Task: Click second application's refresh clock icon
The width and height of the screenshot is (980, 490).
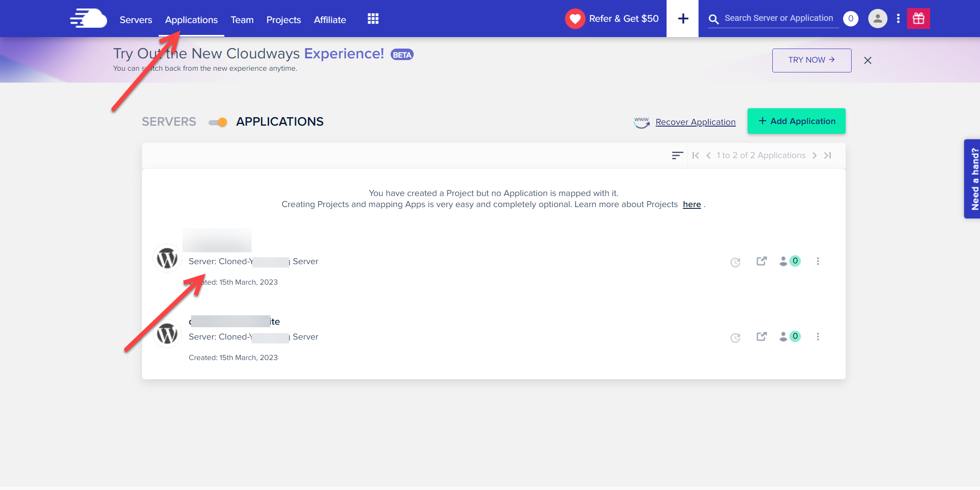Action: tap(735, 337)
